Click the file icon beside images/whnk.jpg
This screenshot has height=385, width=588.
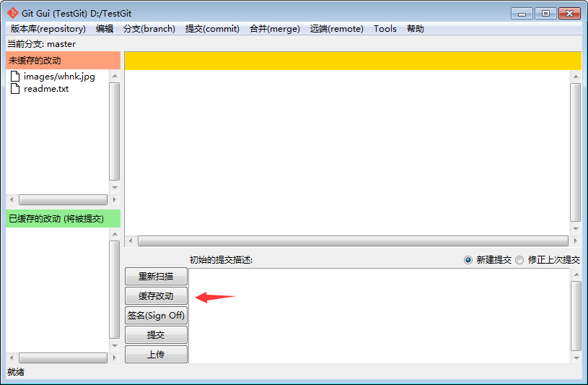point(15,77)
